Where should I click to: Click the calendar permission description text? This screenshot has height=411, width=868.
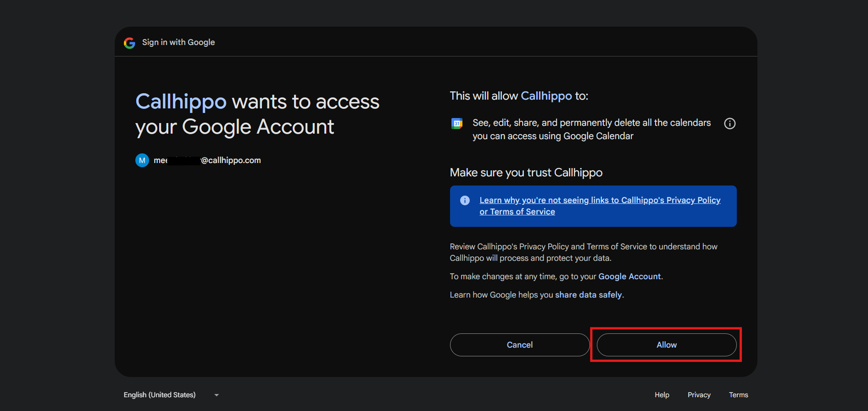(591, 129)
